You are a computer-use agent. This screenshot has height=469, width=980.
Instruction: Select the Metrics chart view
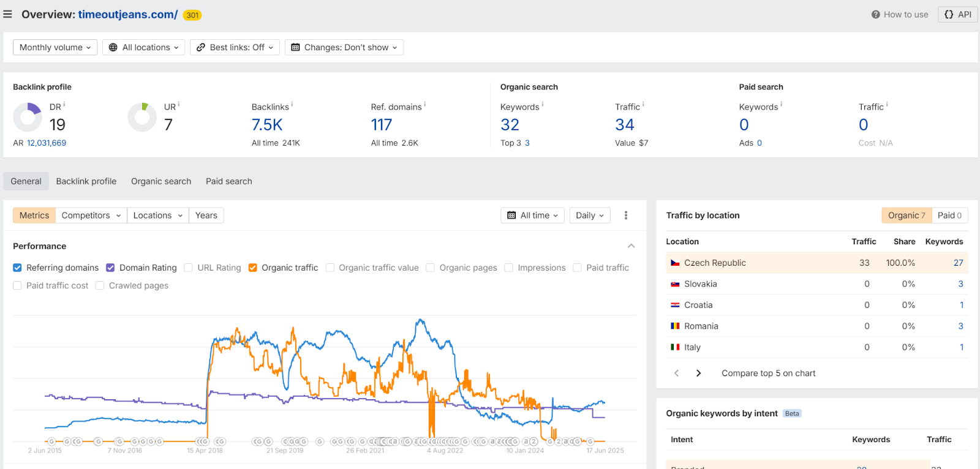pyautogui.click(x=34, y=216)
